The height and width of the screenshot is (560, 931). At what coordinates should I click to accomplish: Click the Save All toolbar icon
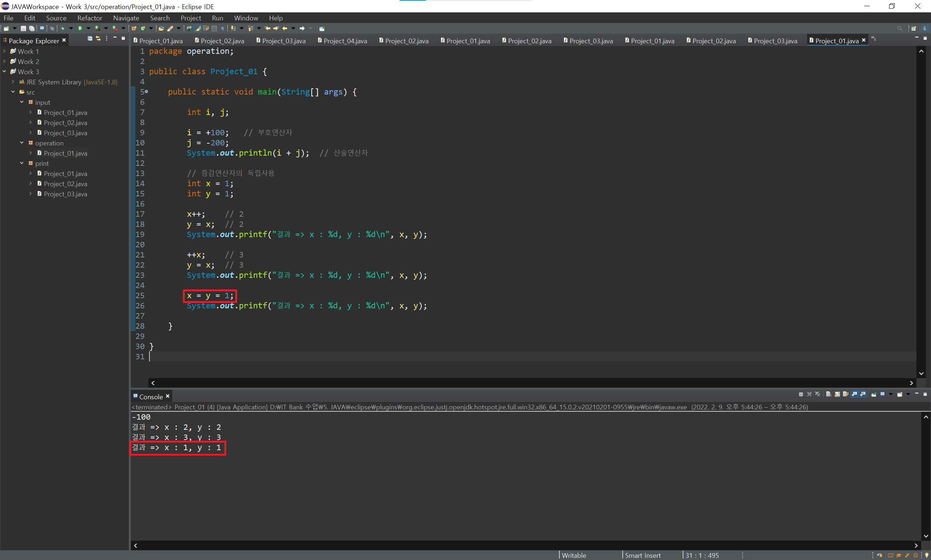[32, 28]
